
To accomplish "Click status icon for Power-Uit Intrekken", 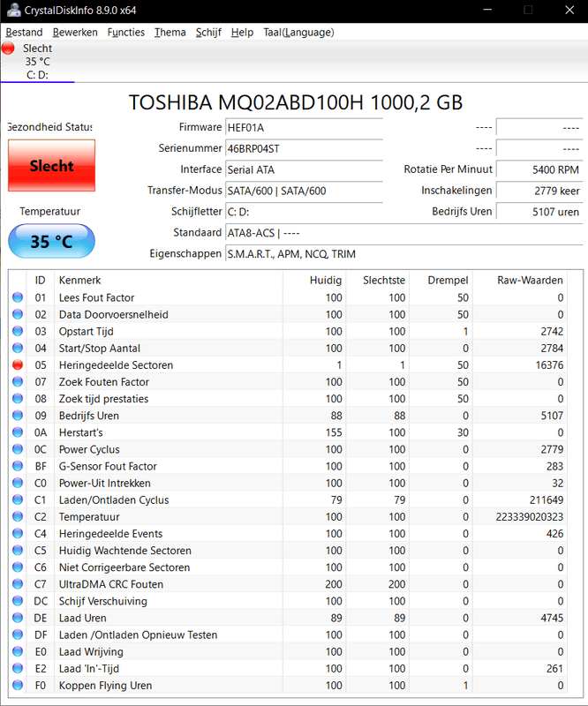I will pos(18,483).
